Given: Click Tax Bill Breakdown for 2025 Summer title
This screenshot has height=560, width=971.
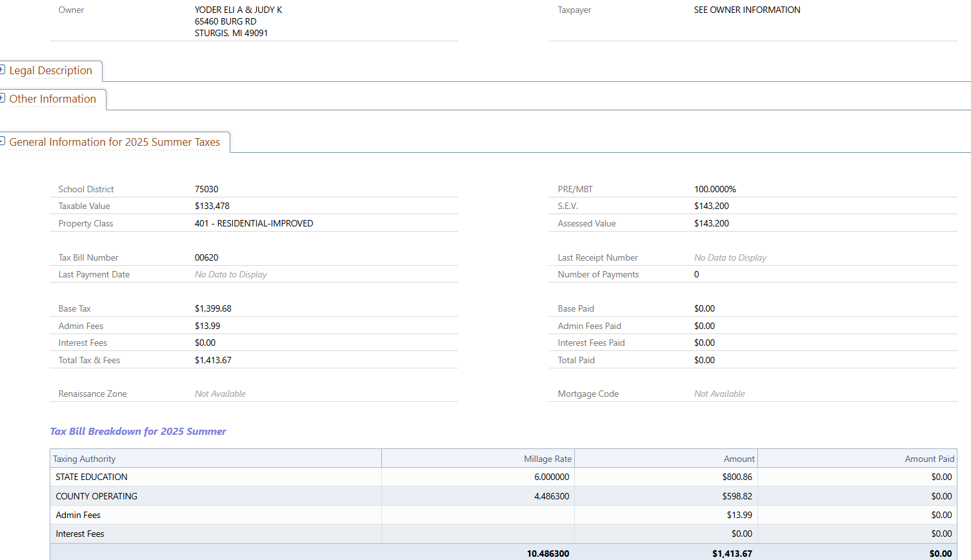Looking at the screenshot, I should point(138,432).
